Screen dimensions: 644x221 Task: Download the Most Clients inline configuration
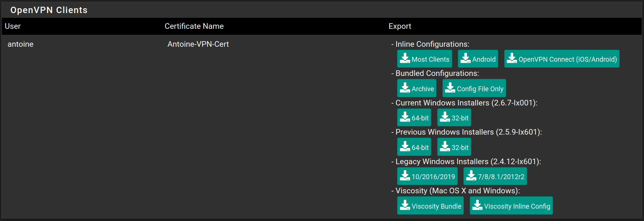point(424,59)
